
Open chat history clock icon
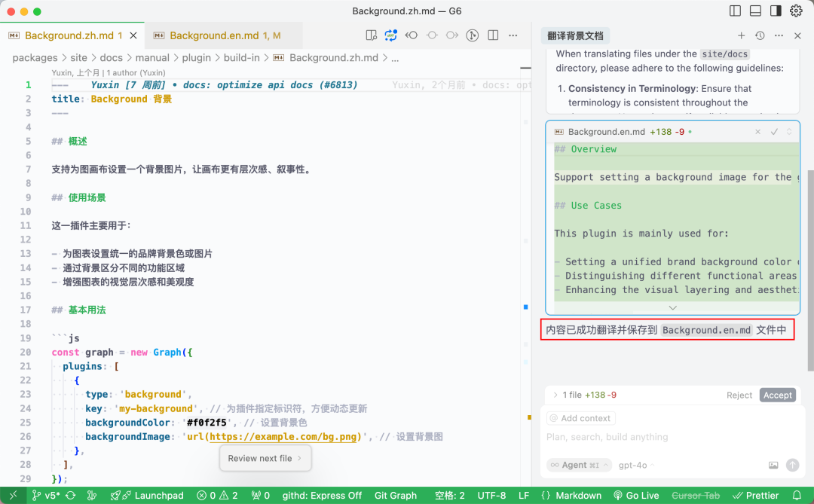click(760, 35)
